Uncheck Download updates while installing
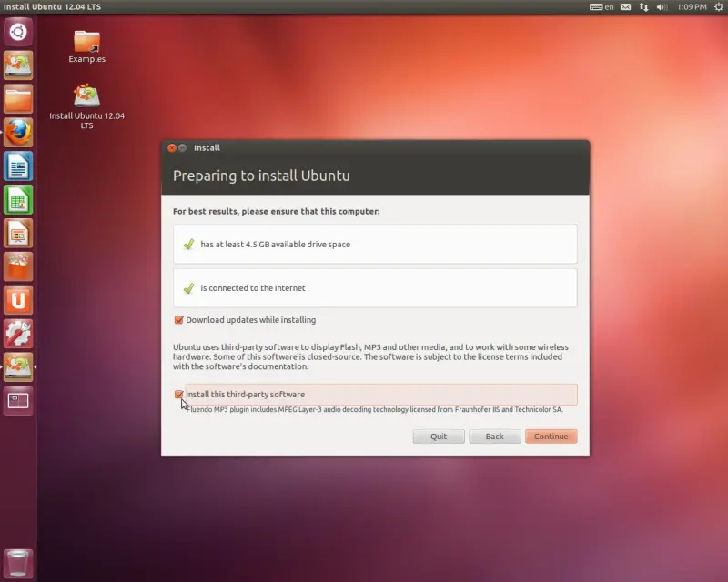 pos(178,320)
